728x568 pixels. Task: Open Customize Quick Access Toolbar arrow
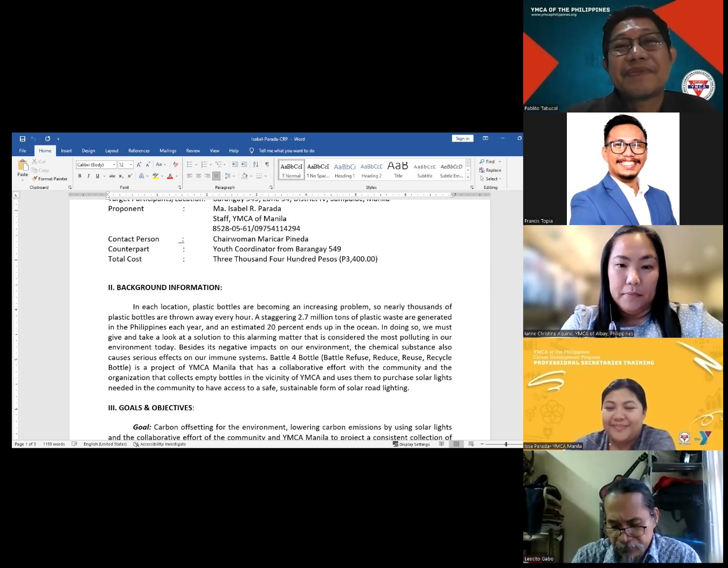(x=58, y=139)
